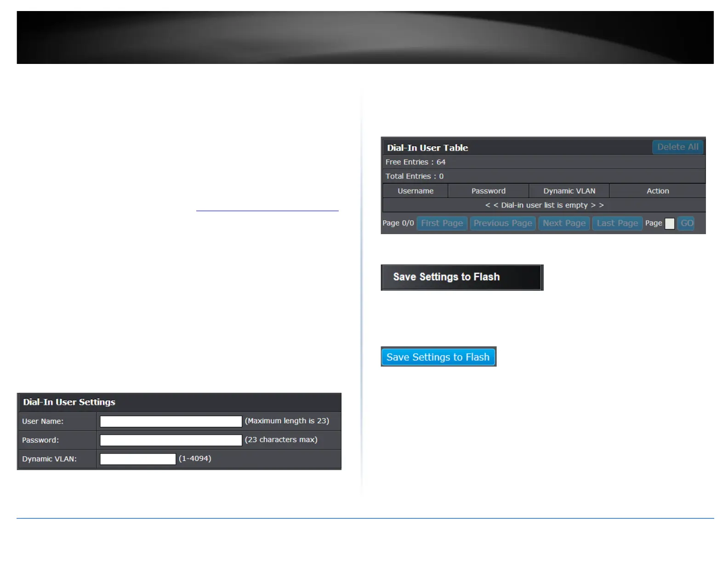This screenshot has width=728, height=563.
Task: Click the blue Save Settings to Flash button
Action: click(x=438, y=357)
